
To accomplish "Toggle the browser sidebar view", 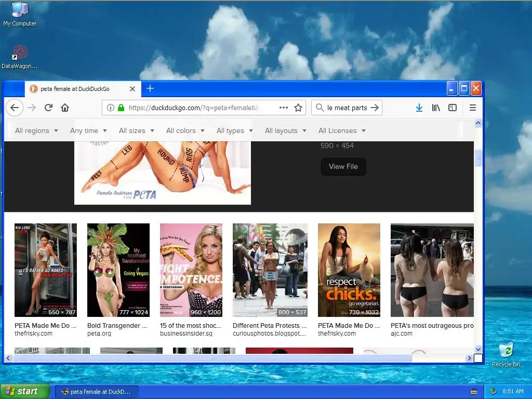I will [x=453, y=108].
